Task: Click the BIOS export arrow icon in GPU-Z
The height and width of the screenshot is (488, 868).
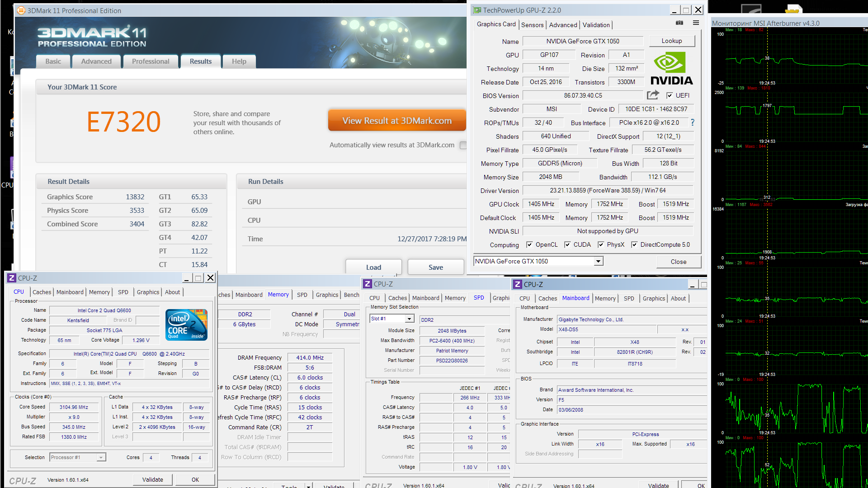Action: click(x=653, y=95)
